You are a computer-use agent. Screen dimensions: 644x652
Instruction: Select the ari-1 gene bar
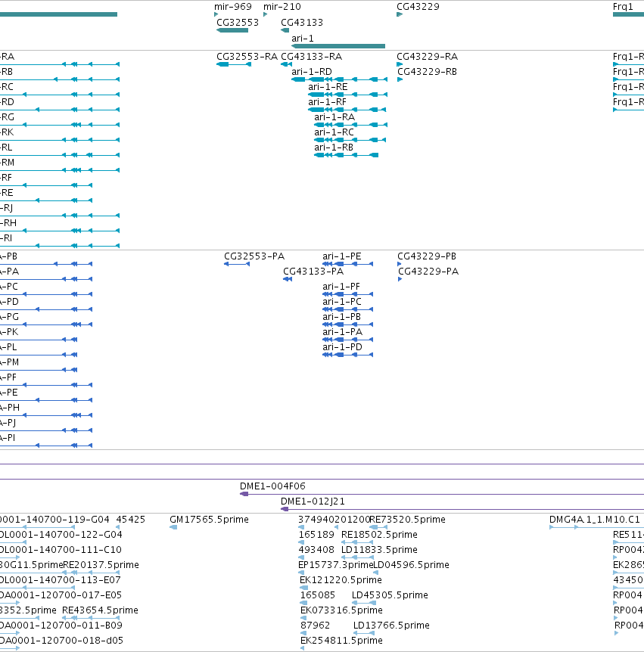tap(338, 46)
